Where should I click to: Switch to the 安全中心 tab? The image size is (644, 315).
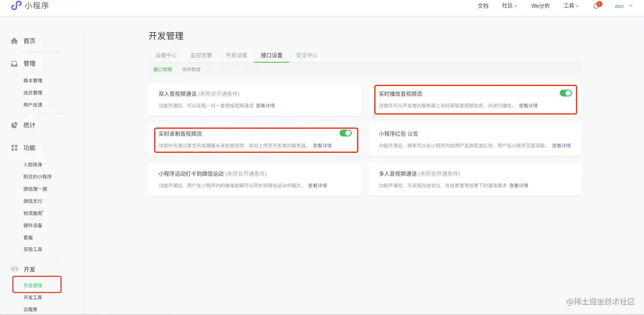(x=306, y=55)
